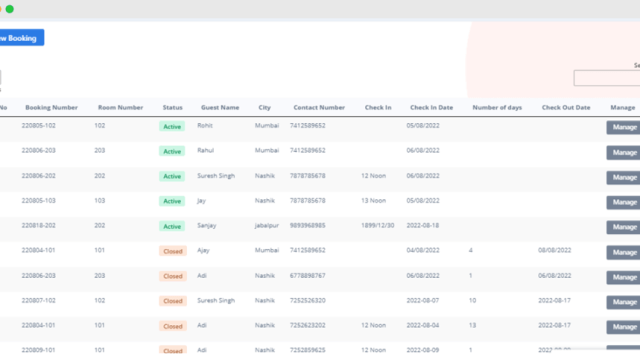Sort table by Status column

coord(173,107)
